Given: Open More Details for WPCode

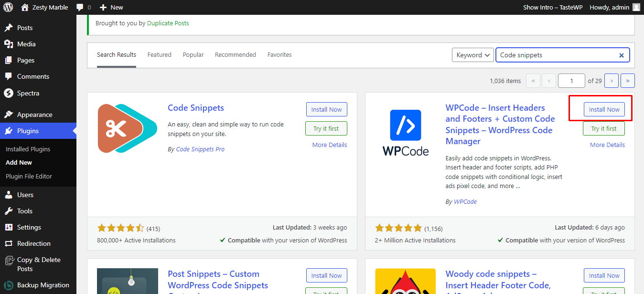Looking at the screenshot, I should pyautogui.click(x=607, y=145).
